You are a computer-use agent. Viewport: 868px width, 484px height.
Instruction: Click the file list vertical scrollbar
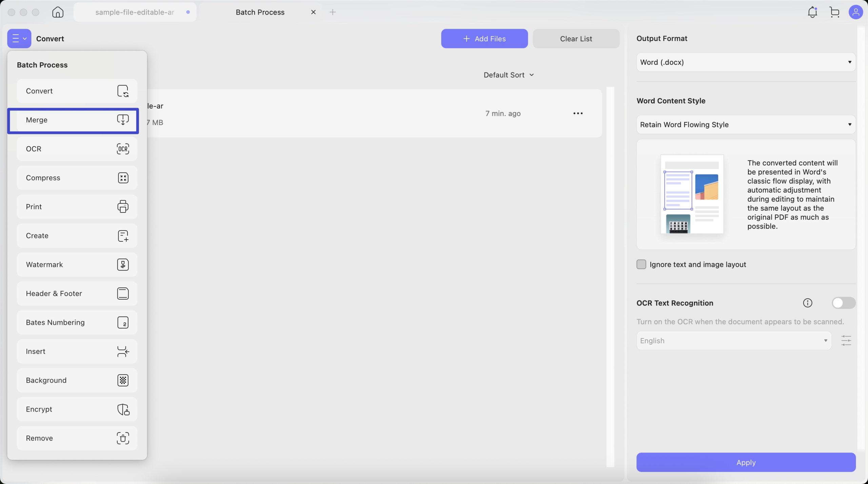(x=610, y=277)
